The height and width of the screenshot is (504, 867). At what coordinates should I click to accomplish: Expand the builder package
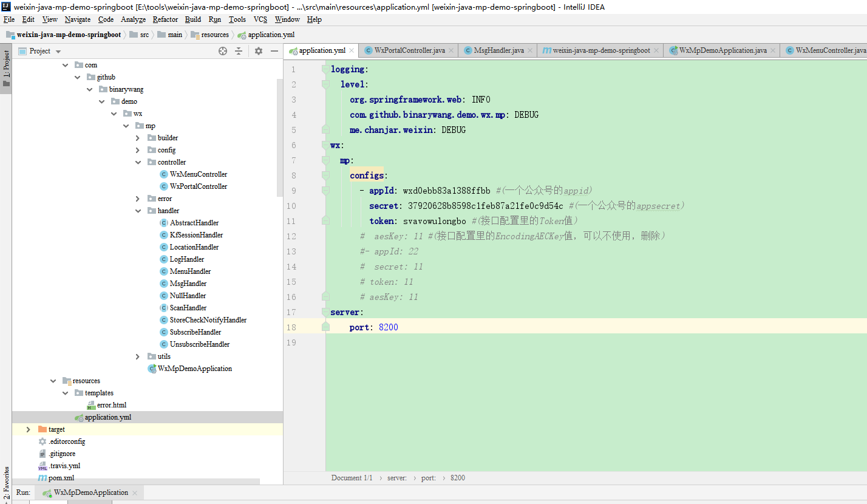coord(138,138)
